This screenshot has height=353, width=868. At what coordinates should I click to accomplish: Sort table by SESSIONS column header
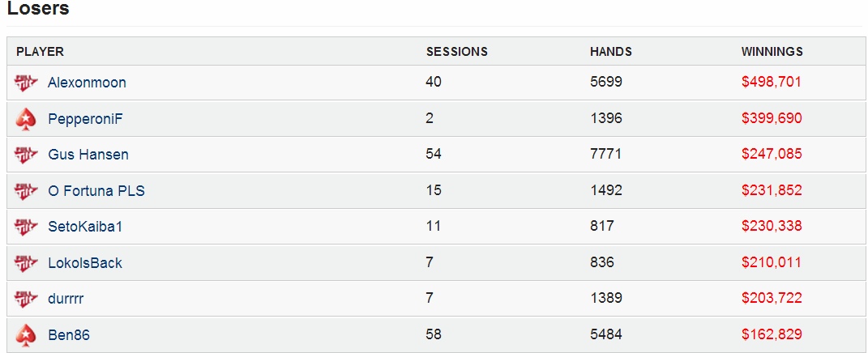[x=457, y=52]
